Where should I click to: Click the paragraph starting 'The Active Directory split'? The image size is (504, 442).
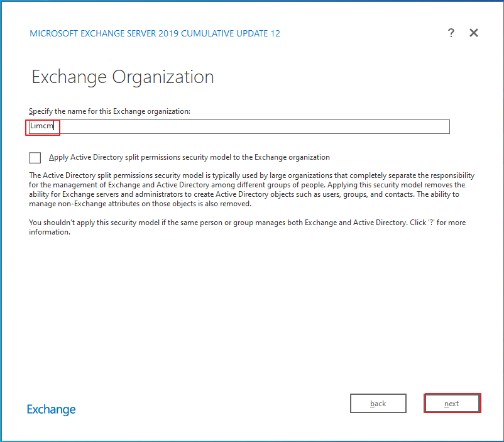(251, 189)
